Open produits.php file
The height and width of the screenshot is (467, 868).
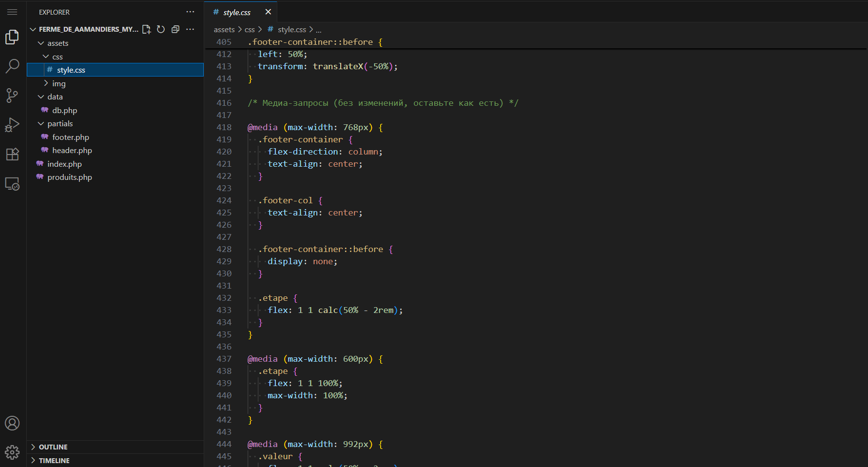pyautogui.click(x=115, y=177)
